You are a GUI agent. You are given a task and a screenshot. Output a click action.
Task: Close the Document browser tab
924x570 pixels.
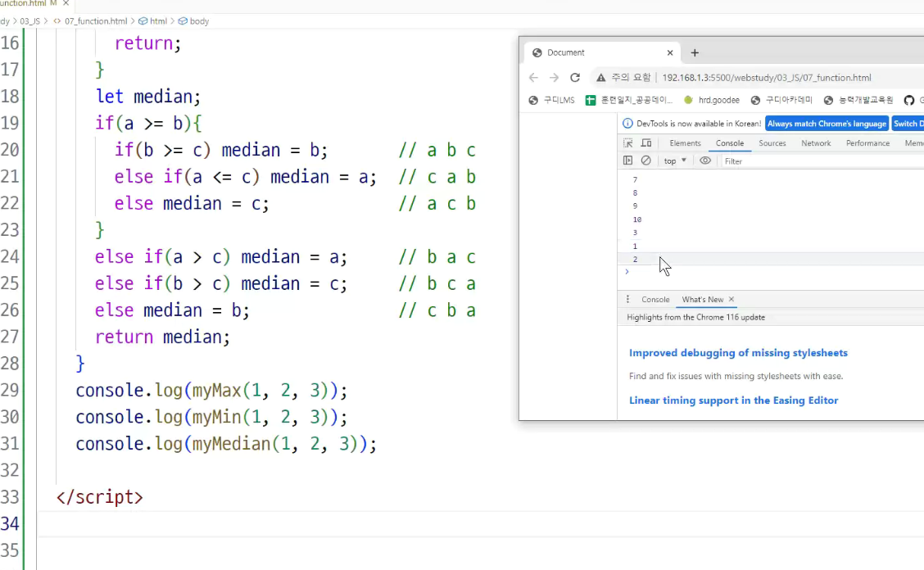[670, 53]
